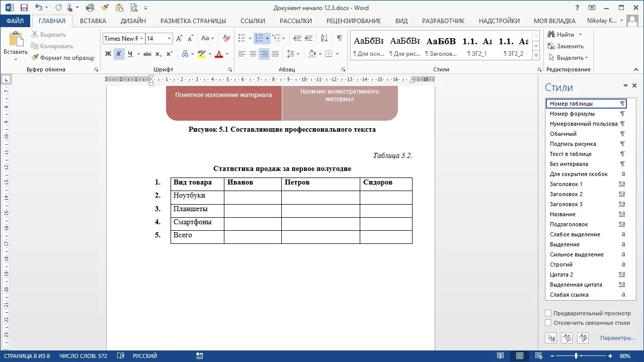Apply subscript formatting
644x362 pixels.
tap(158, 54)
